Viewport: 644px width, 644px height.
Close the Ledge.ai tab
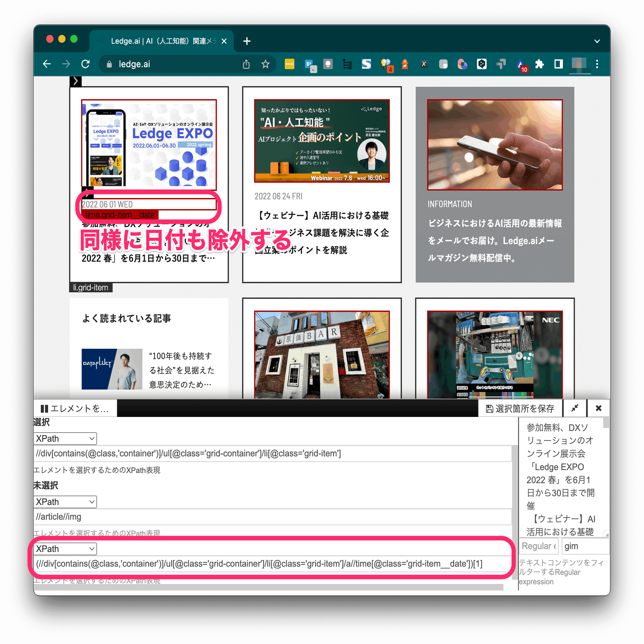click(224, 41)
